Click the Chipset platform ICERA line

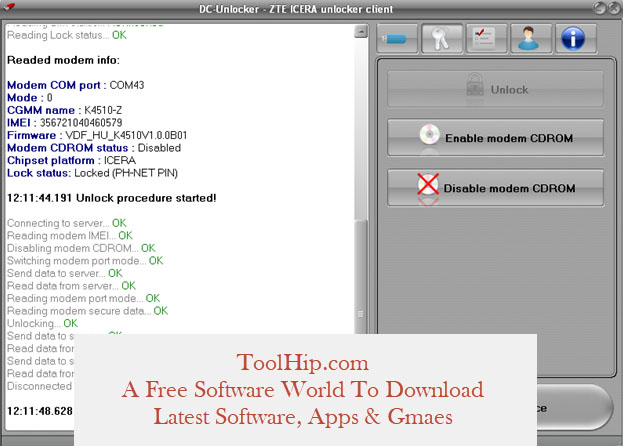tap(72, 160)
